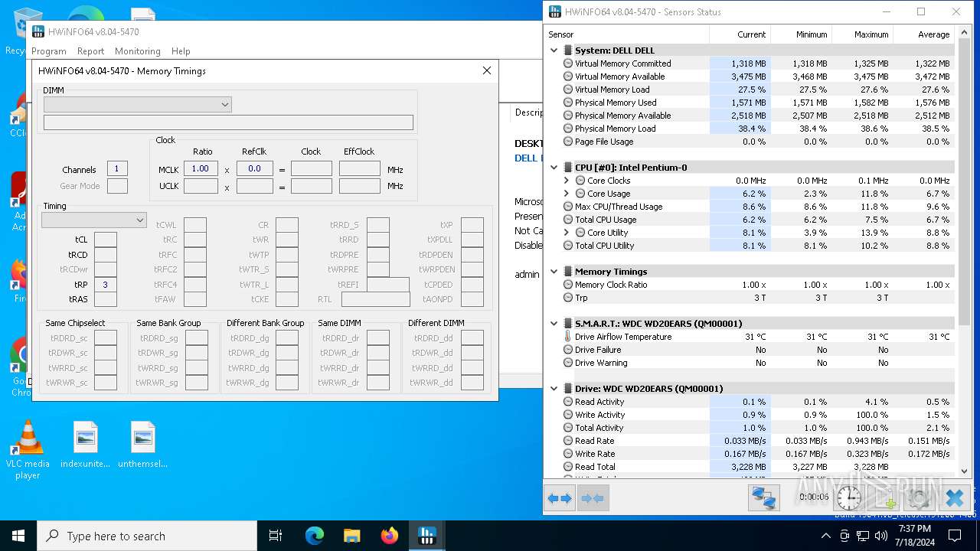
Task: Click the Total CPU Usage sensor icon
Action: point(568,220)
